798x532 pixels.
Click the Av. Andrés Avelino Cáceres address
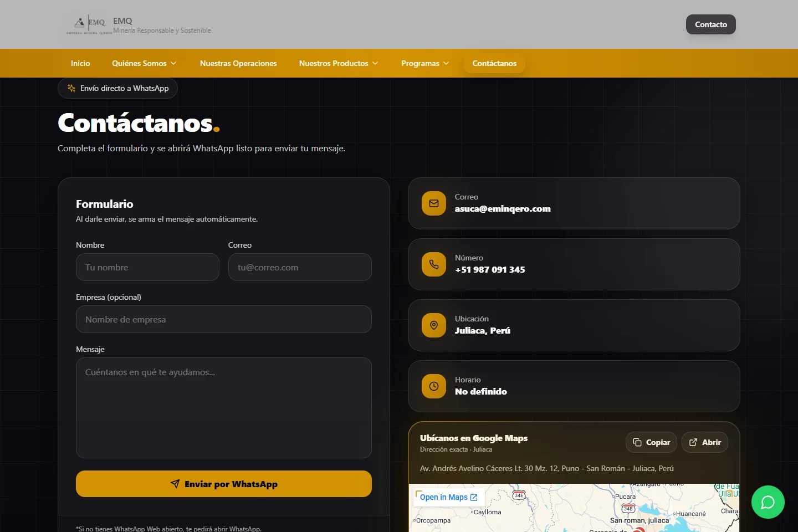547,468
